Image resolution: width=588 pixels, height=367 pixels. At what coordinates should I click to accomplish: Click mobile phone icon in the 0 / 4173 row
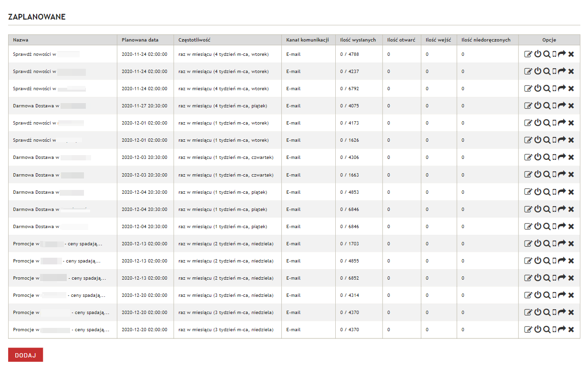point(554,123)
